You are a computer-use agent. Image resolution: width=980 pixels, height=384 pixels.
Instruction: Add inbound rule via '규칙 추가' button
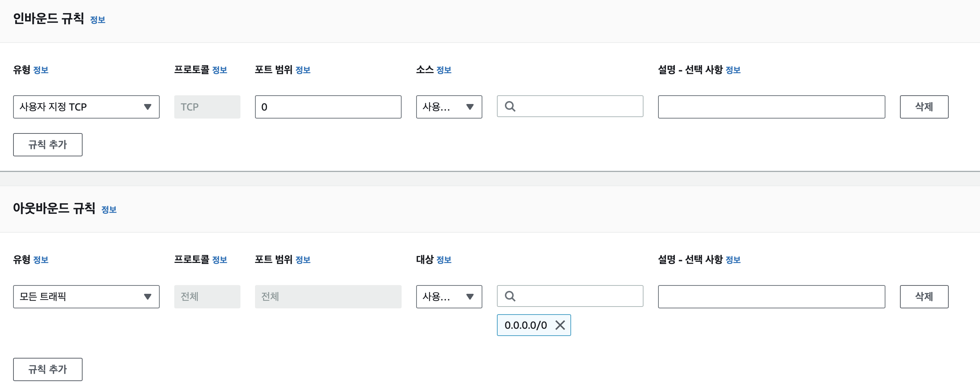pyautogui.click(x=48, y=144)
